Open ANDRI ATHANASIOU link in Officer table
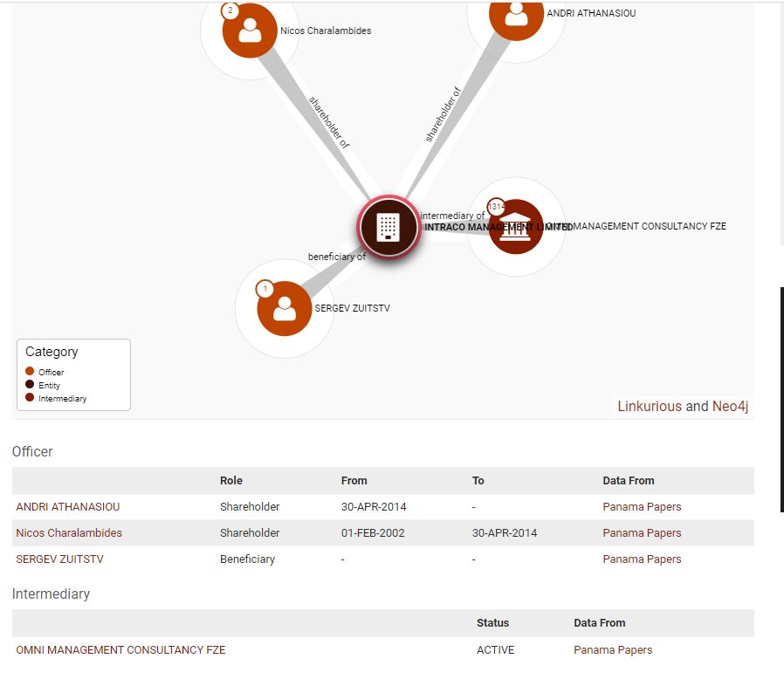 (x=68, y=506)
